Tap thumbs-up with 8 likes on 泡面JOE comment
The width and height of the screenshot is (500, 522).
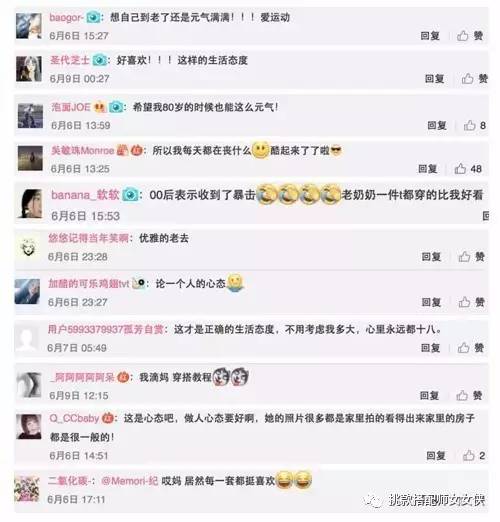474,125
